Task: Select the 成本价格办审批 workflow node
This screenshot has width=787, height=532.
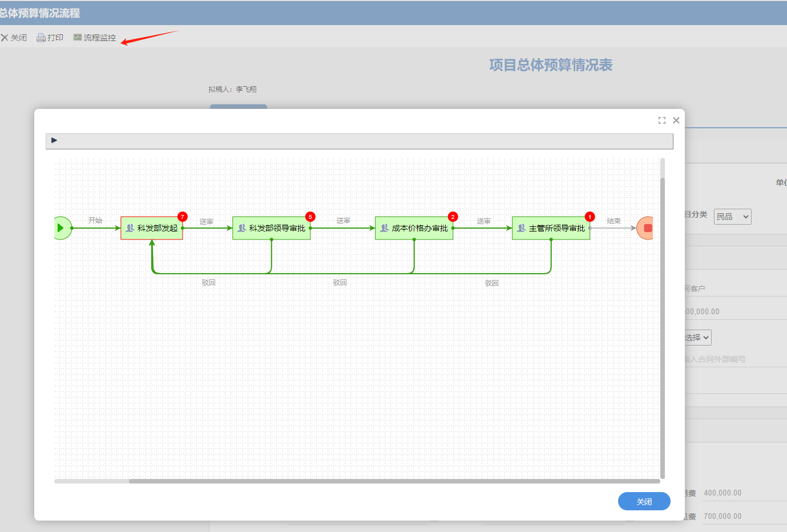Action: click(x=414, y=228)
